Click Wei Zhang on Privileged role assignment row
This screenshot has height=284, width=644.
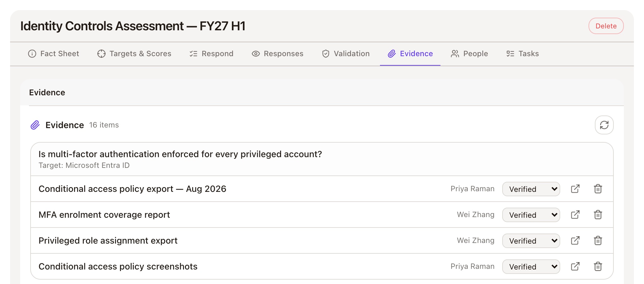tap(475, 240)
